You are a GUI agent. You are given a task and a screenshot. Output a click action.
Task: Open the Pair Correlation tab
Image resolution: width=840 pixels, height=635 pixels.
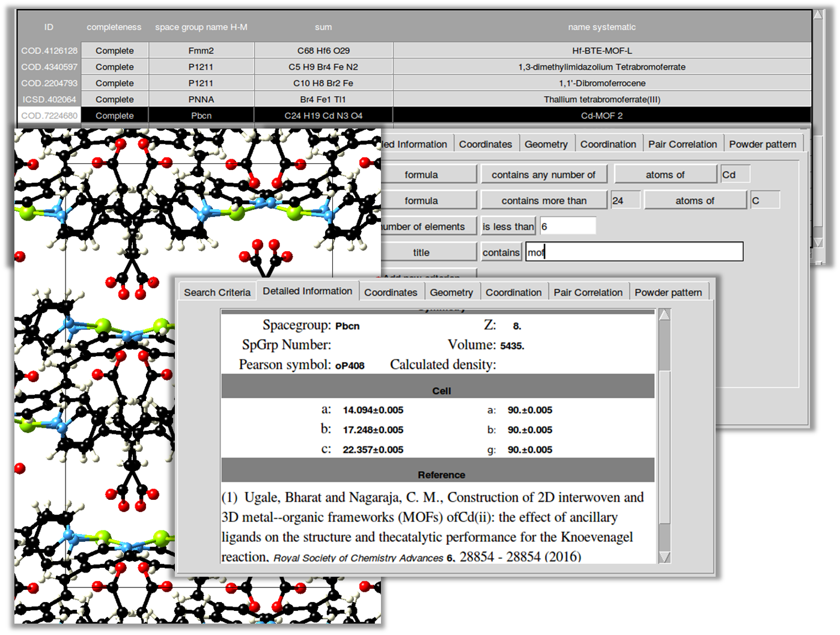[589, 292]
